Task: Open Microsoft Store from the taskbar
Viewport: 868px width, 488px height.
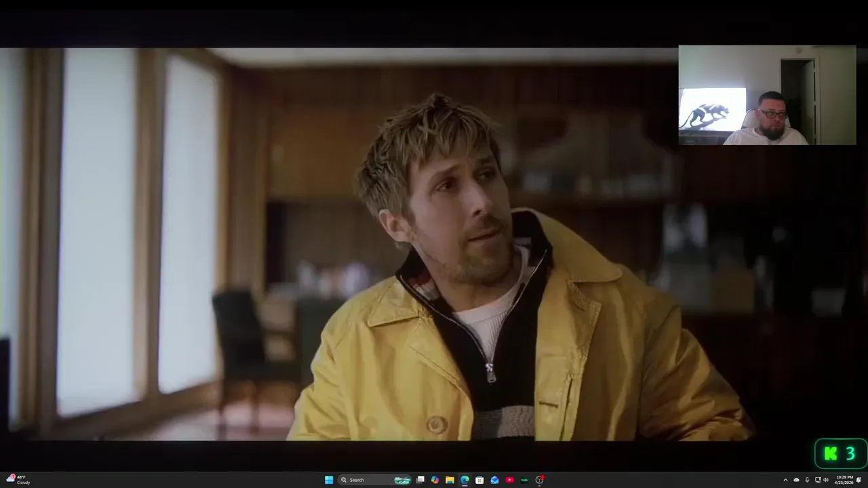Action: [x=479, y=480]
